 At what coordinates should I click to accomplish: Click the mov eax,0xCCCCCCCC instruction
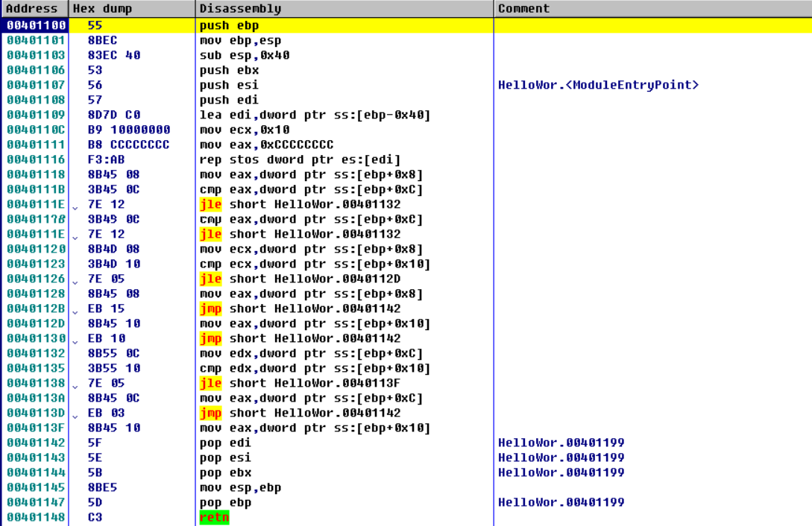tap(266, 145)
